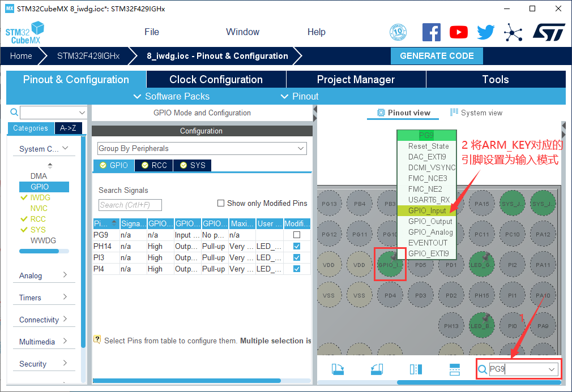Click the rotate counter-clockwise pinout icon
Image resolution: width=572 pixels, height=392 pixels.
coord(377,369)
